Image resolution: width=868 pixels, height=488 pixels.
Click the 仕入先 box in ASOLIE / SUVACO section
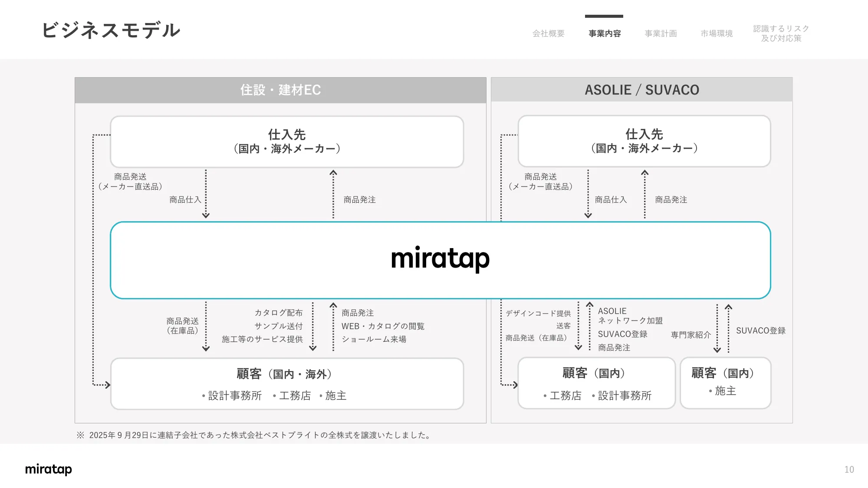click(x=644, y=141)
